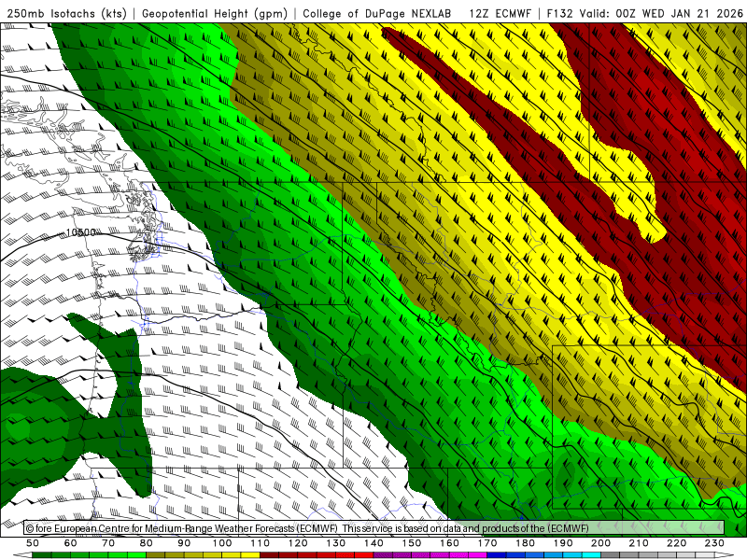Click the 'F132 Valid: 00Z WED JAN 21 2026' text
This screenshot has height=560, width=747.
[x=644, y=14]
